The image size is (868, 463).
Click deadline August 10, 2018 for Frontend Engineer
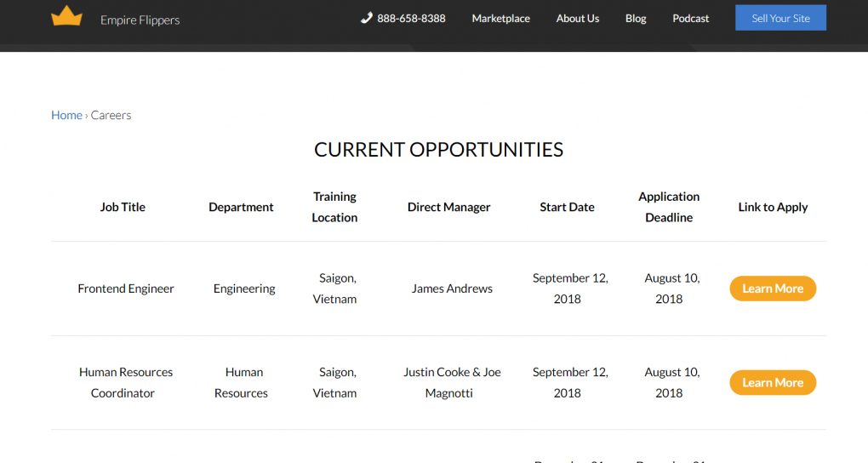pos(671,289)
